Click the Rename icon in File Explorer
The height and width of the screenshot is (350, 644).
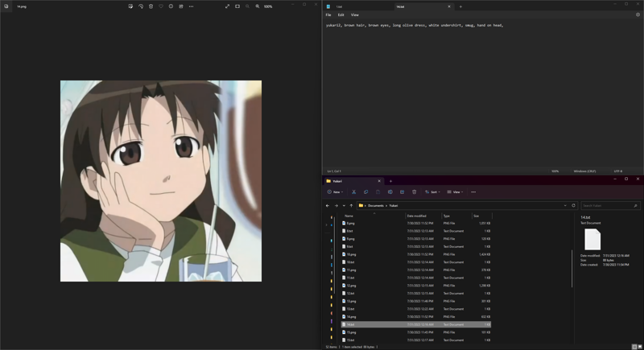click(390, 192)
